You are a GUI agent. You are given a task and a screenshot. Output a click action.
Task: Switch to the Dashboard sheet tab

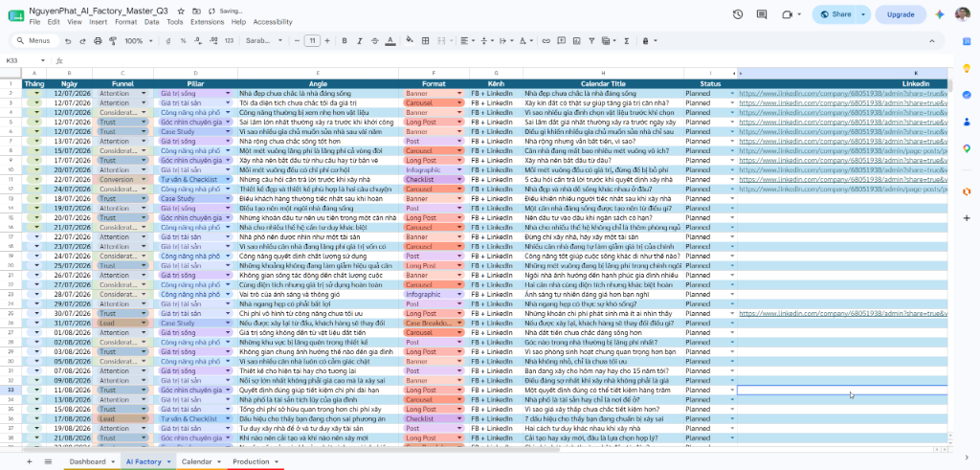tap(87, 462)
